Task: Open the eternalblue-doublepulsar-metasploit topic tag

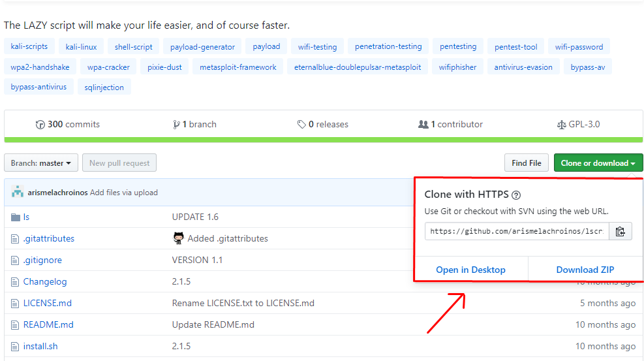Action: pos(358,67)
